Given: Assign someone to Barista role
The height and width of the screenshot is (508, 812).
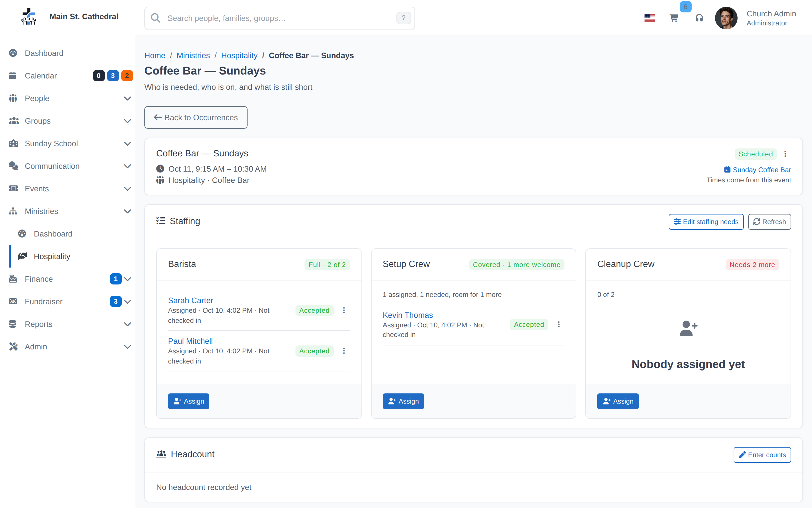Looking at the screenshot, I should pyautogui.click(x=188, y=401).
